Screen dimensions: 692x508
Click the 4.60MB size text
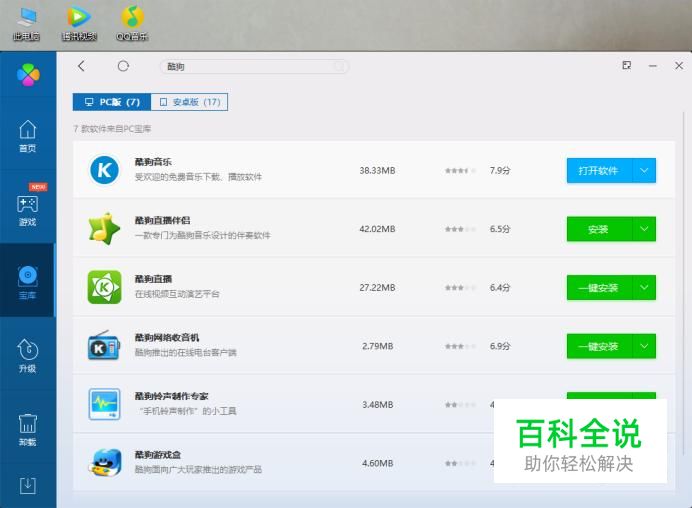(x=378, y=463)
